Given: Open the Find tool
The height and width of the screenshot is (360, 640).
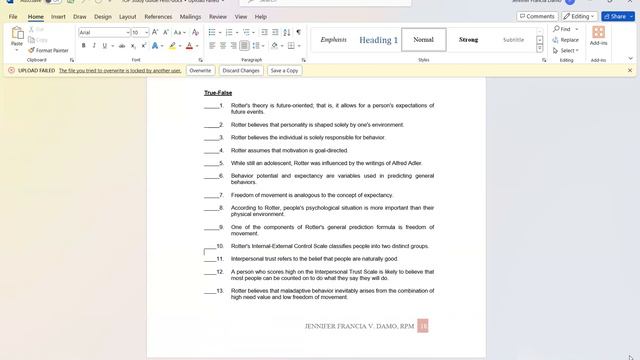Looking at the screenshot, I should (x=562, y=29).
